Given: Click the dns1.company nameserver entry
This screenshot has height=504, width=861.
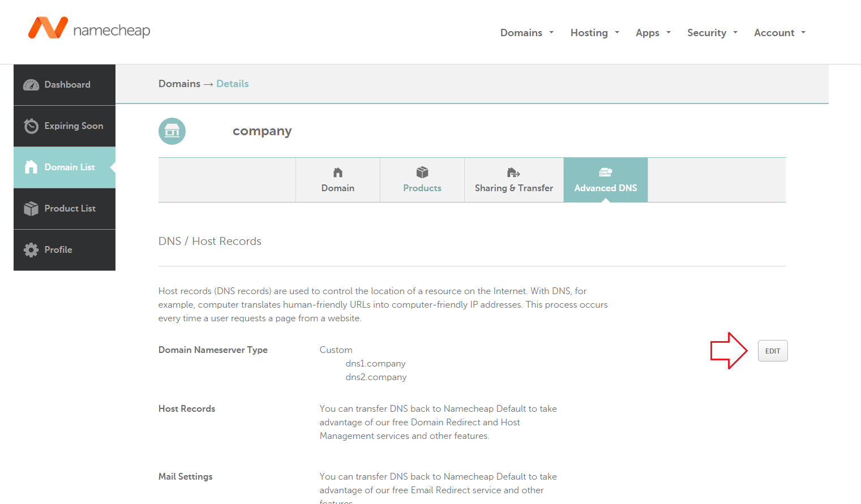Looking at the screenshot, I should click(x=375, y=364).
